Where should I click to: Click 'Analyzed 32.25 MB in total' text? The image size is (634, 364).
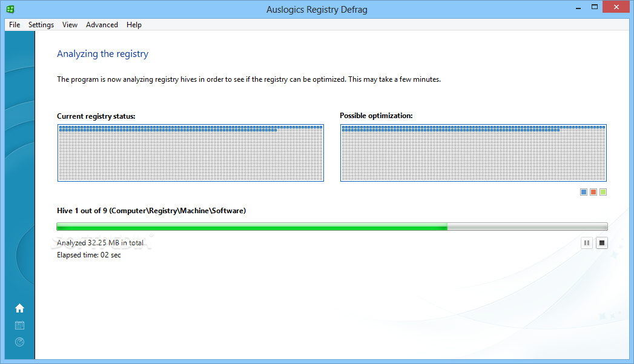[x=100, y=243]
